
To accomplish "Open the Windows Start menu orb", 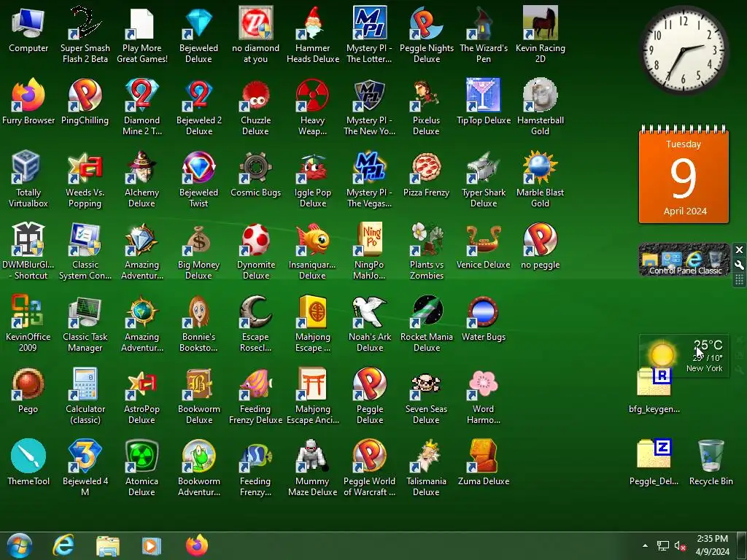I will coord(20,545).
